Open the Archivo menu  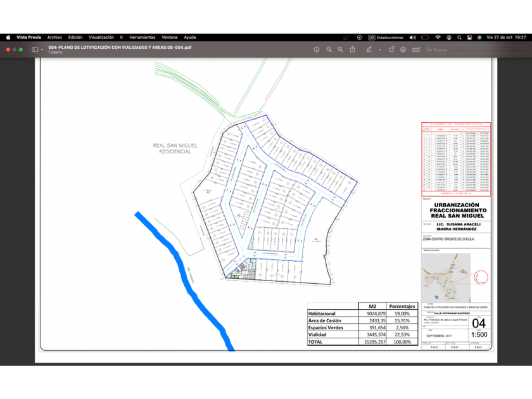[x=54, y=37]
